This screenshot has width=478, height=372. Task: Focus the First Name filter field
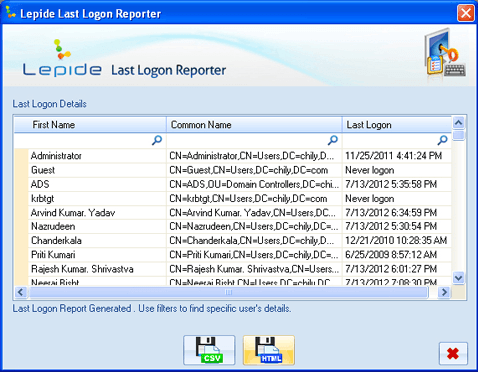(83, 140)
